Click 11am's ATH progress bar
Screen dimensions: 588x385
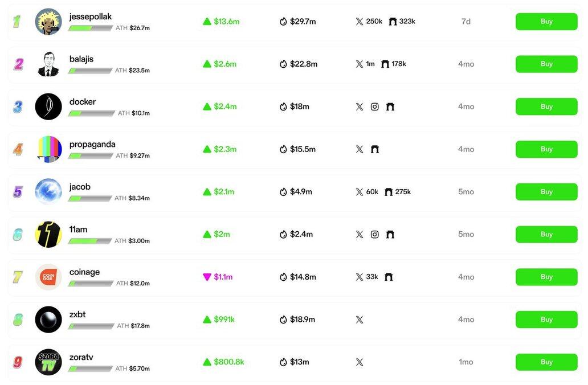(90, 241)
